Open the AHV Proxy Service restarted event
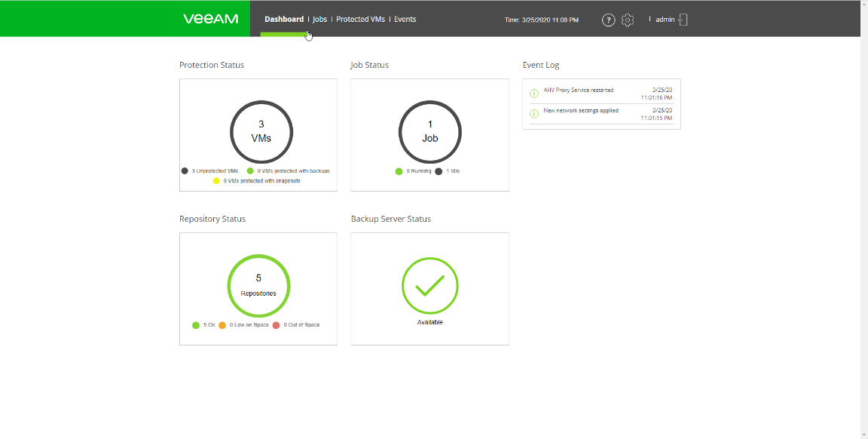868x439 pixels. 578,90
